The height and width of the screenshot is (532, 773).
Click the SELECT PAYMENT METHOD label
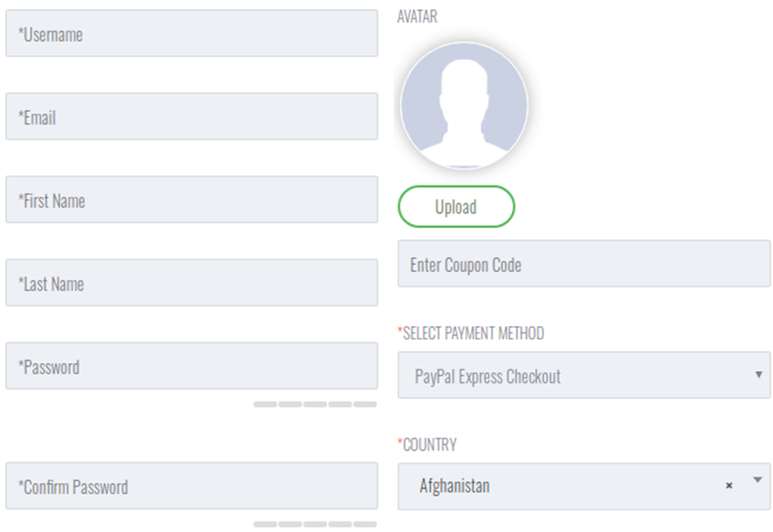471,334
